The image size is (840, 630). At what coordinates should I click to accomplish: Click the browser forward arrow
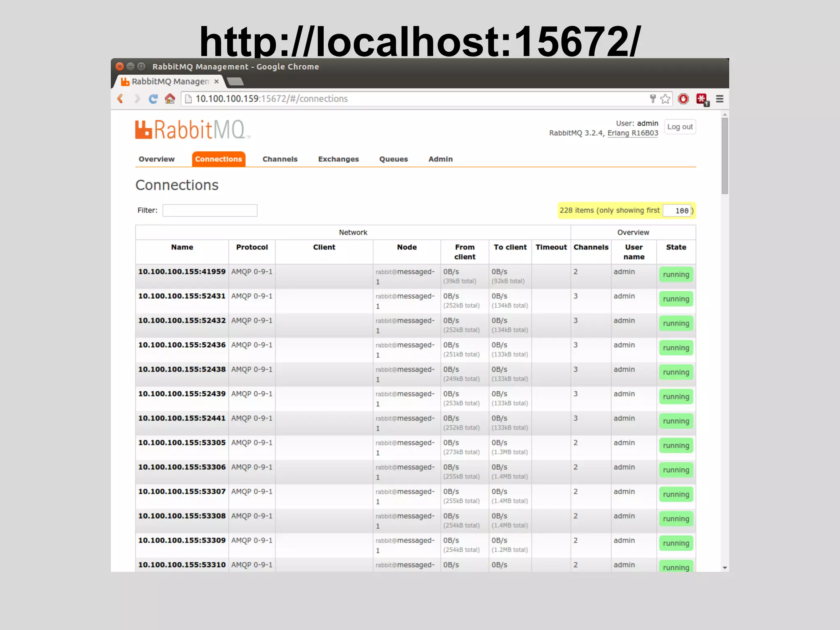[x=137, y=99]
